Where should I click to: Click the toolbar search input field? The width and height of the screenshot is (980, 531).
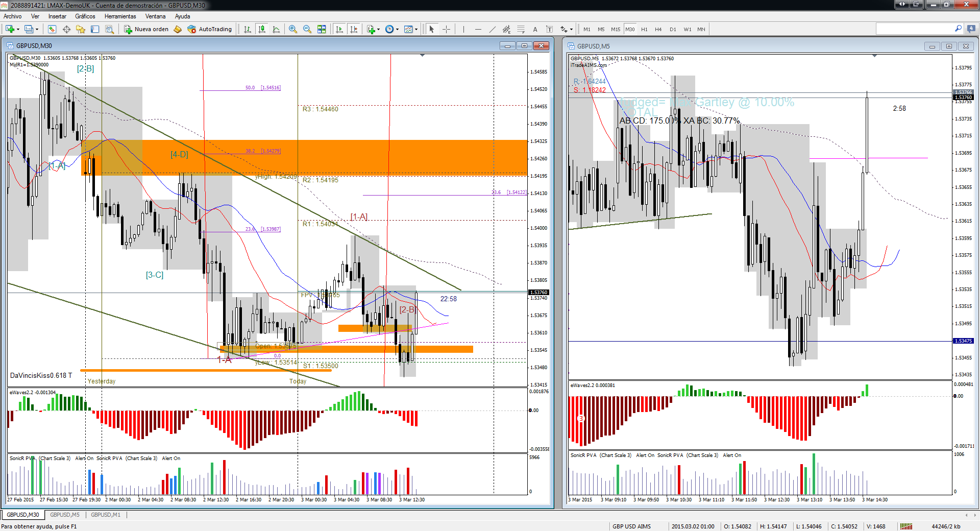(x=916, y=29)
